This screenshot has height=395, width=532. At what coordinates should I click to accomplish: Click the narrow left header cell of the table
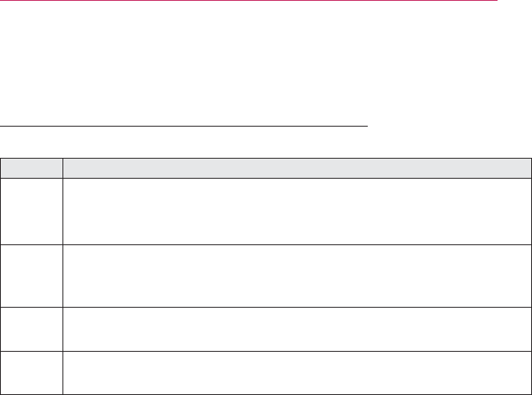[32, 168]
